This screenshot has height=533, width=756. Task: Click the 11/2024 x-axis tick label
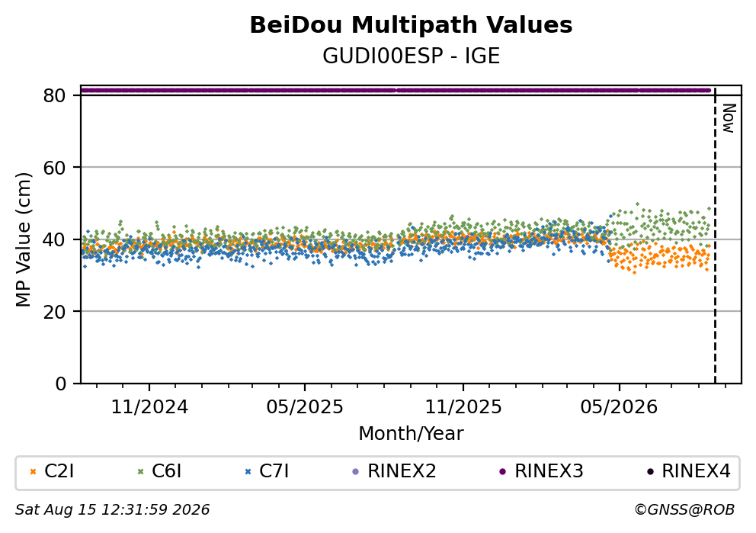pos(149,408)
